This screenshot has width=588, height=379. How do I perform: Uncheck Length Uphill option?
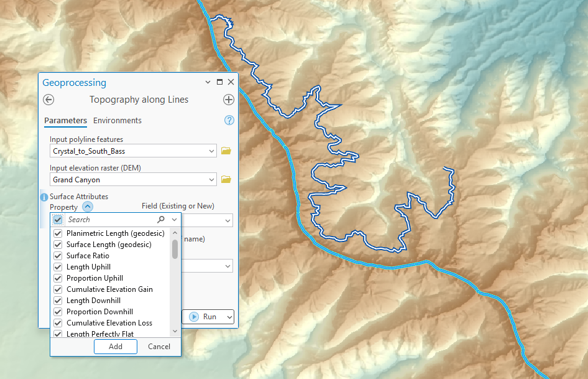click(x=58, y=267)
